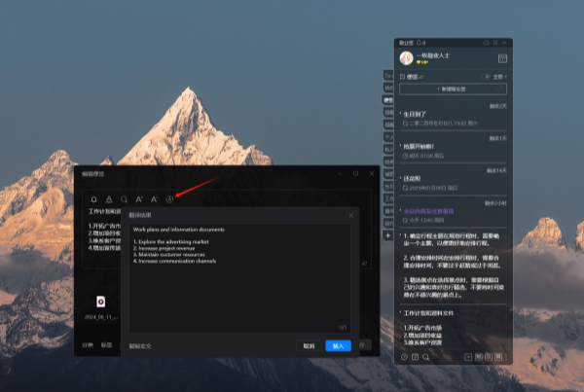Image resolution: width=584 pixels, height=392 pixels.
Task: Click 新增敬业签 add note button
Action: click(x=453, y=89)
